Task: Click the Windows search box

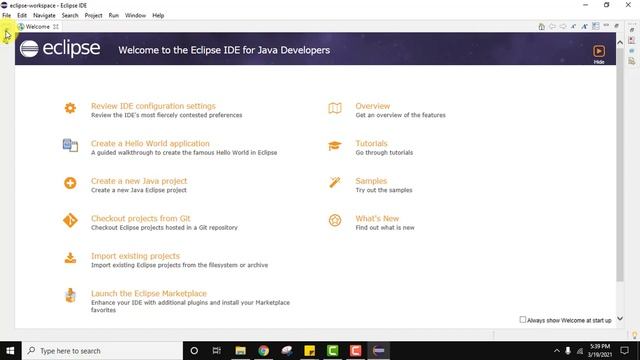Action: [102, 351]
